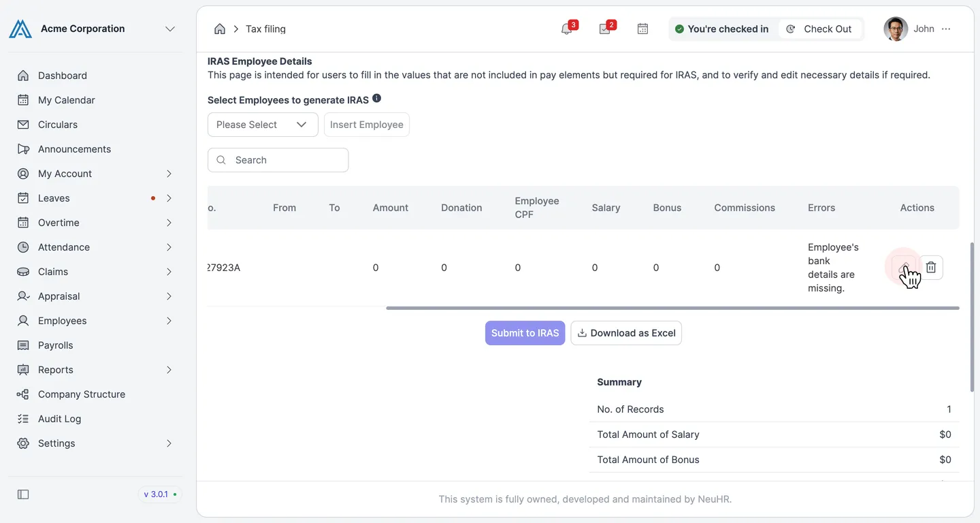Click the My Account sidebar icon

point(23,174)
